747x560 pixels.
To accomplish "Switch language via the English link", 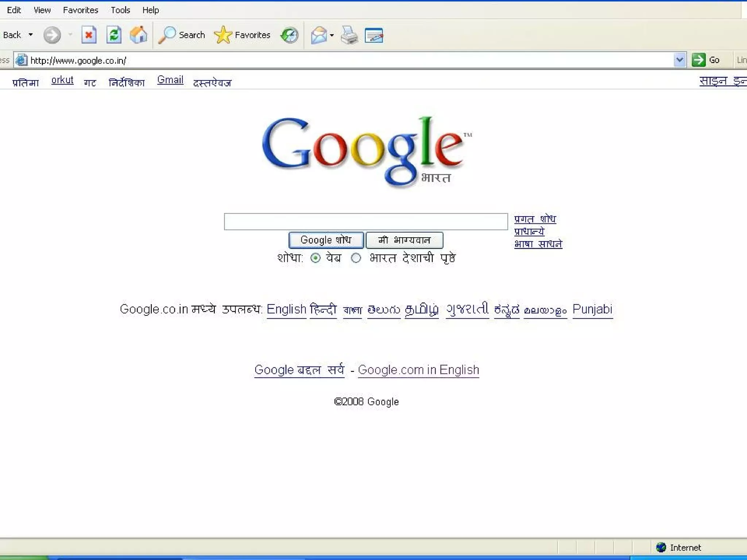I will click(286, 309).
